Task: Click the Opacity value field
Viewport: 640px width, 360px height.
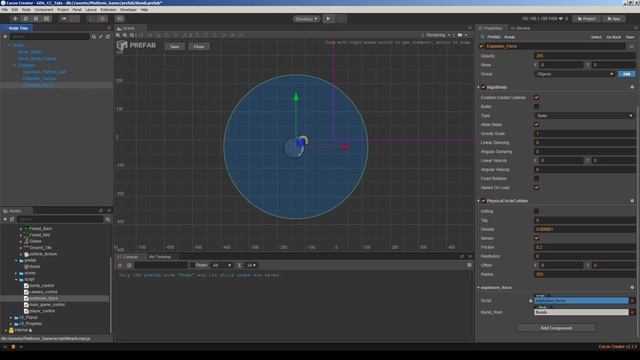Action: click(584, 56)
